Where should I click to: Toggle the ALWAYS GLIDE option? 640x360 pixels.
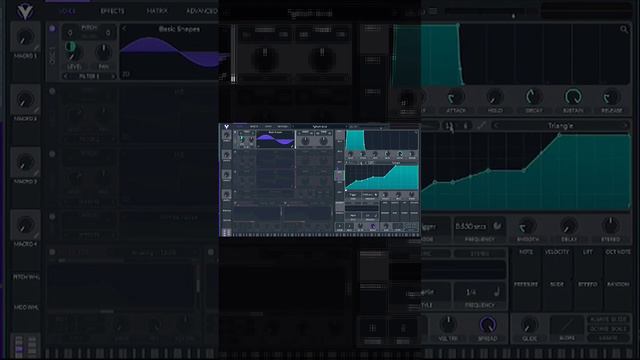608,320
